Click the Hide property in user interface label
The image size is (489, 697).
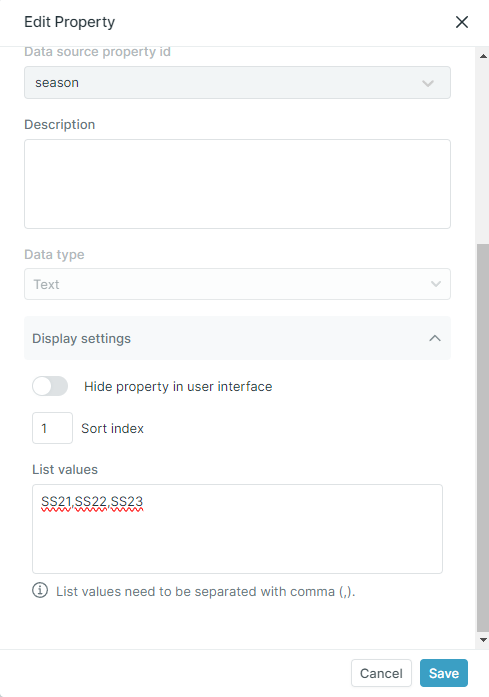click(178, 387)
